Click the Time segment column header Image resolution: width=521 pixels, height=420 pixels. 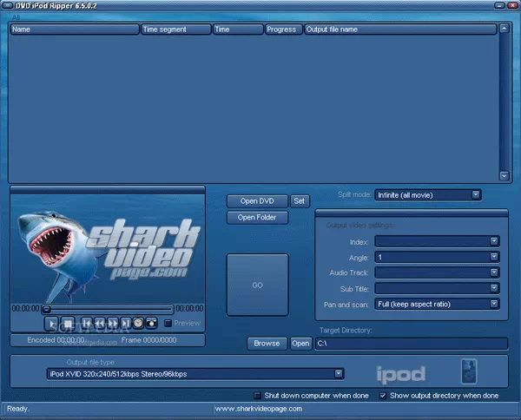(x=176, y=30)
